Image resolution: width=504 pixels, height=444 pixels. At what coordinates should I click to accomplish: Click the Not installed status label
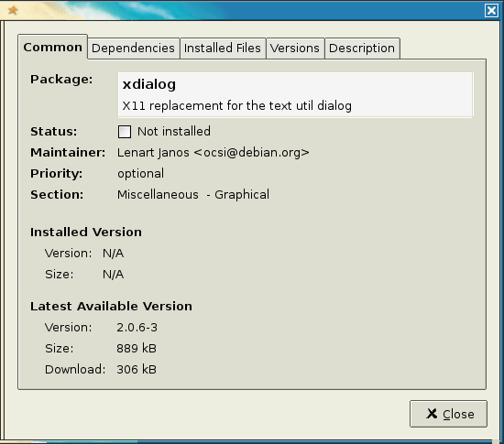pyautogui.click(x=174, y=132)
